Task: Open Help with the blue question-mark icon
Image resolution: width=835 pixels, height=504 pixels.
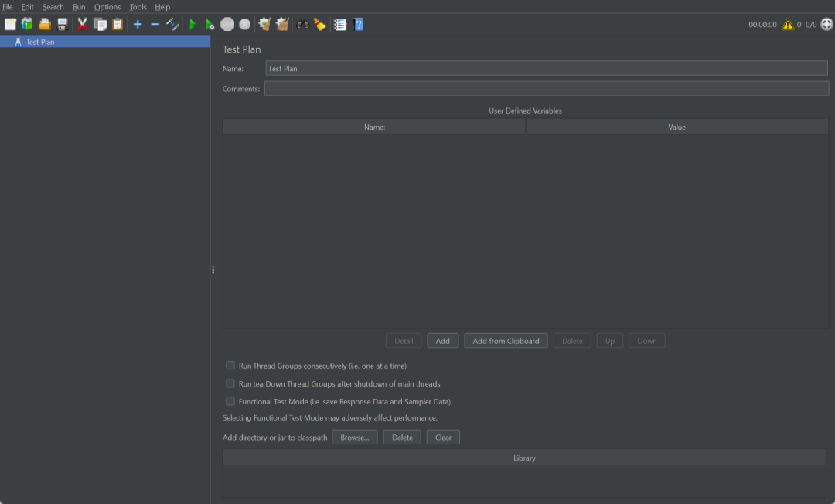Action: pyautogui.click(x=358, y=25)
